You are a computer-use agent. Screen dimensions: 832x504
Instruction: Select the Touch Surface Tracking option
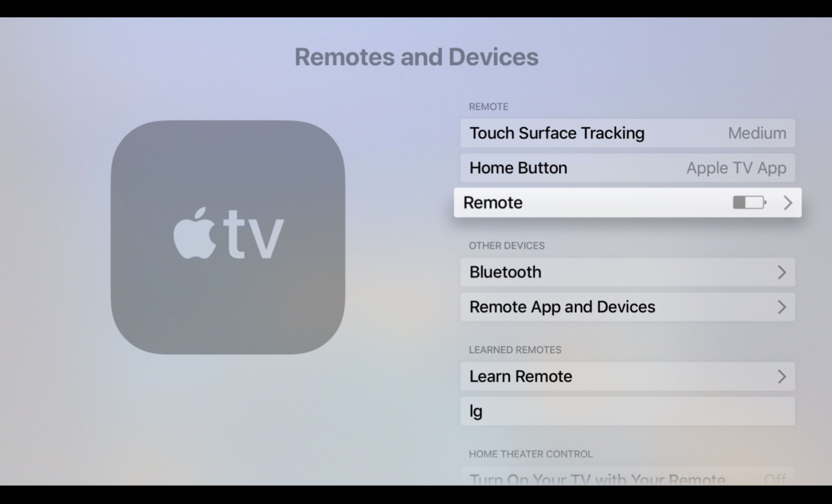click(x=628, y=132)
